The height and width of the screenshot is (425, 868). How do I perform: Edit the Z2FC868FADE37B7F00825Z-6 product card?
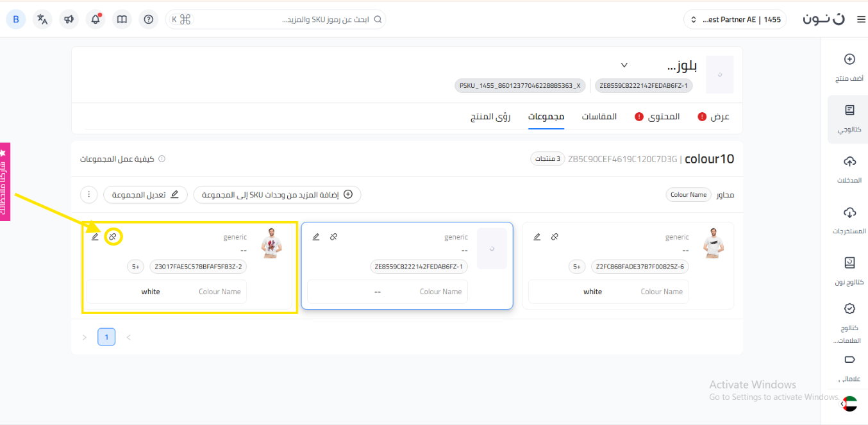coord(537,237)
